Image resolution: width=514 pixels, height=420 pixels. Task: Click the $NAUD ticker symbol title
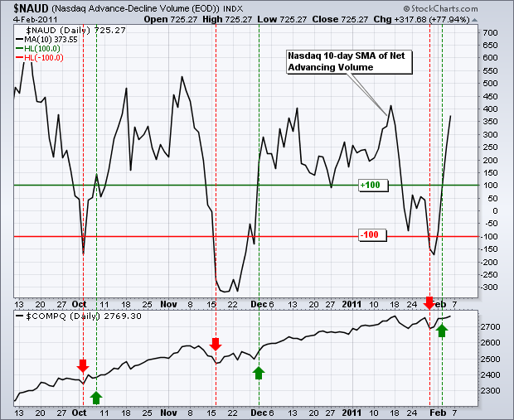[31, 8]
